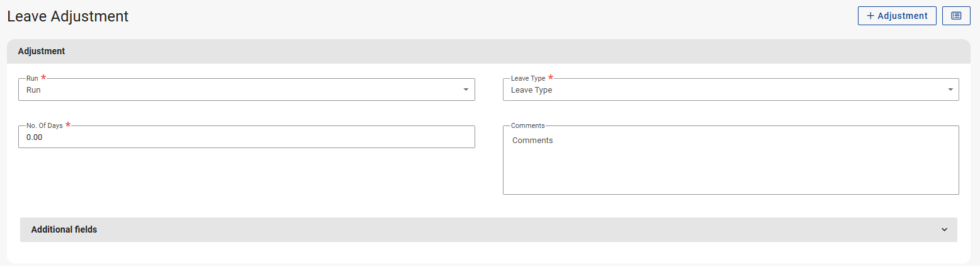The image size is (980, 266).
Task: Open the Run combo box
Action: [245, 90]
